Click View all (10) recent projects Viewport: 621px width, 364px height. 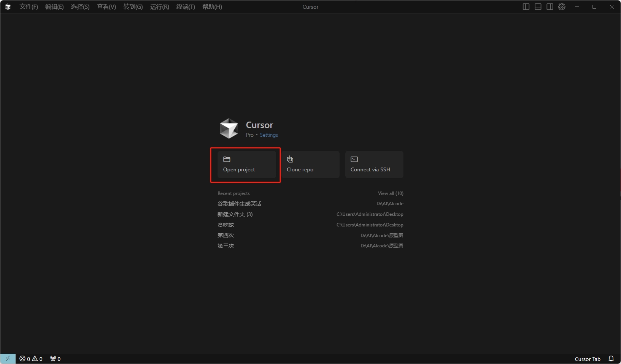tap(391, 193)
